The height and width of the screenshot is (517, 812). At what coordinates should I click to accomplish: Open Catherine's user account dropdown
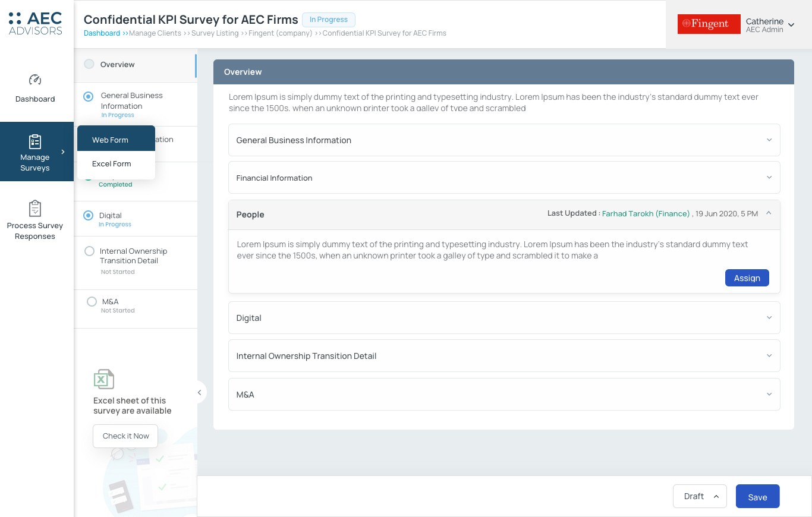(x=791, y=24)
